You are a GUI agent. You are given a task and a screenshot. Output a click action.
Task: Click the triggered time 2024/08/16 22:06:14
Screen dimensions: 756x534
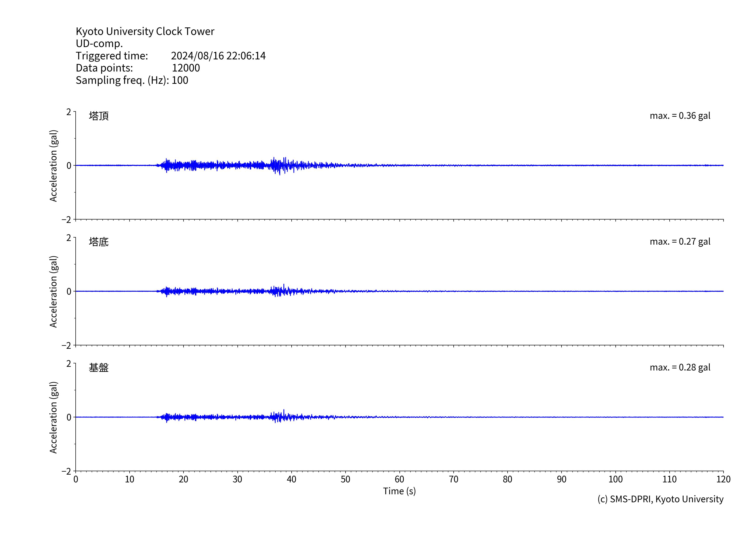coord(218,56)
